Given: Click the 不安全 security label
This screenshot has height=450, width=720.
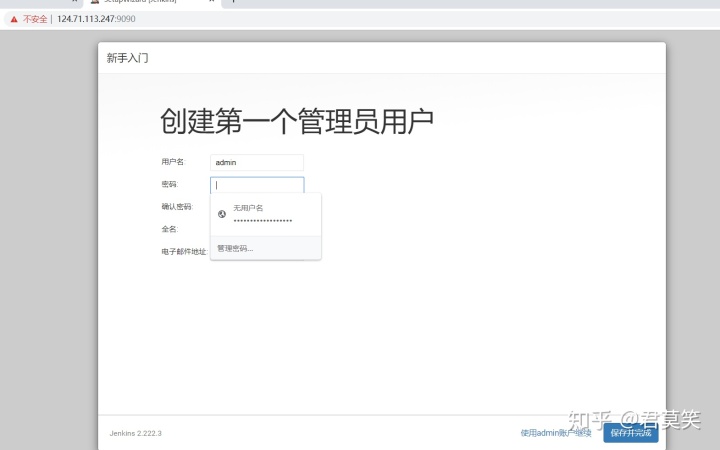Looking at the screenshot, I should (x=35, y=19).
